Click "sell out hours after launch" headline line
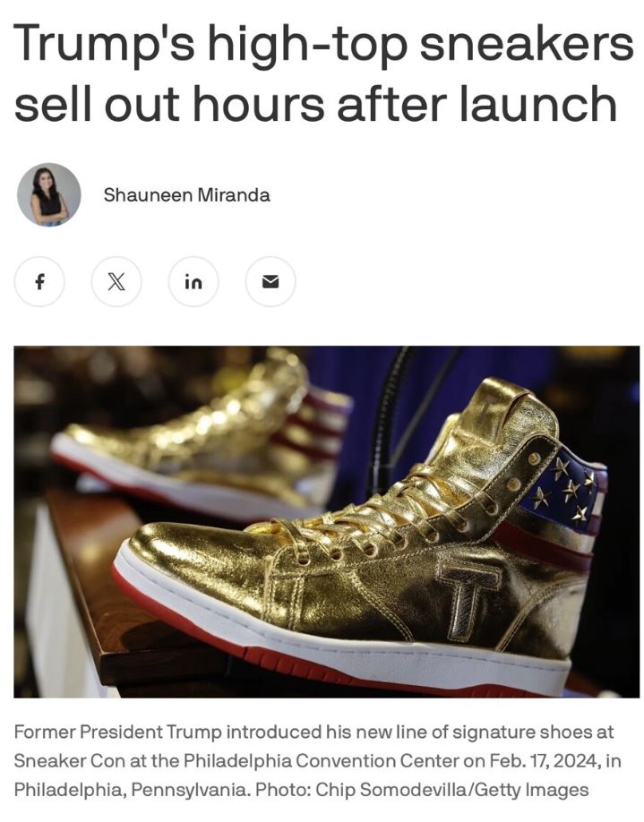644x822 pixels. (315, 103)
